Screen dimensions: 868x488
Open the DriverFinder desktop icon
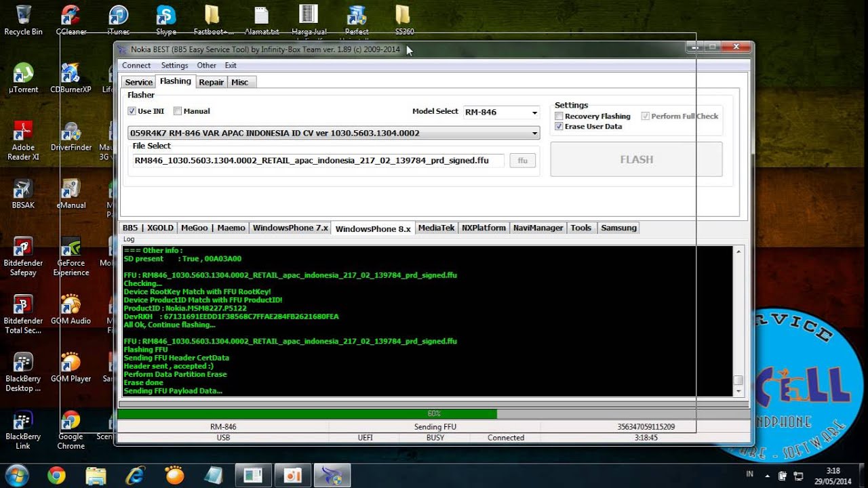[71, 136]
